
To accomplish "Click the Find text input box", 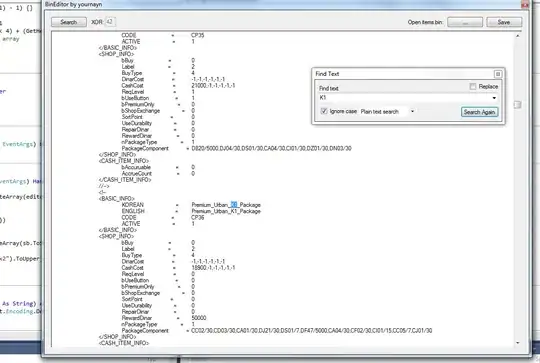I will (405, 98).
